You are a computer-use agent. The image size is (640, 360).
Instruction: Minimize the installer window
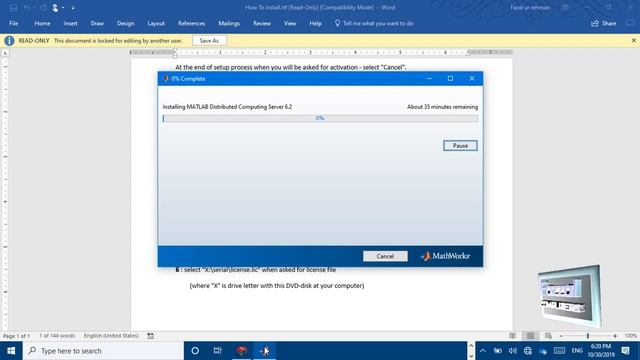tap(429, 78)
